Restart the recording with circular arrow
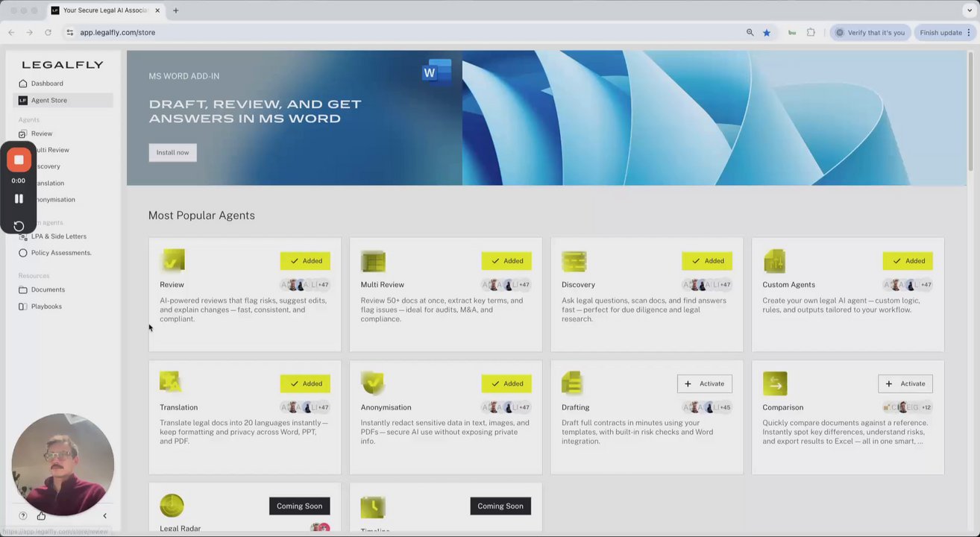Viewport: 980px width, 537px height. 19,226
